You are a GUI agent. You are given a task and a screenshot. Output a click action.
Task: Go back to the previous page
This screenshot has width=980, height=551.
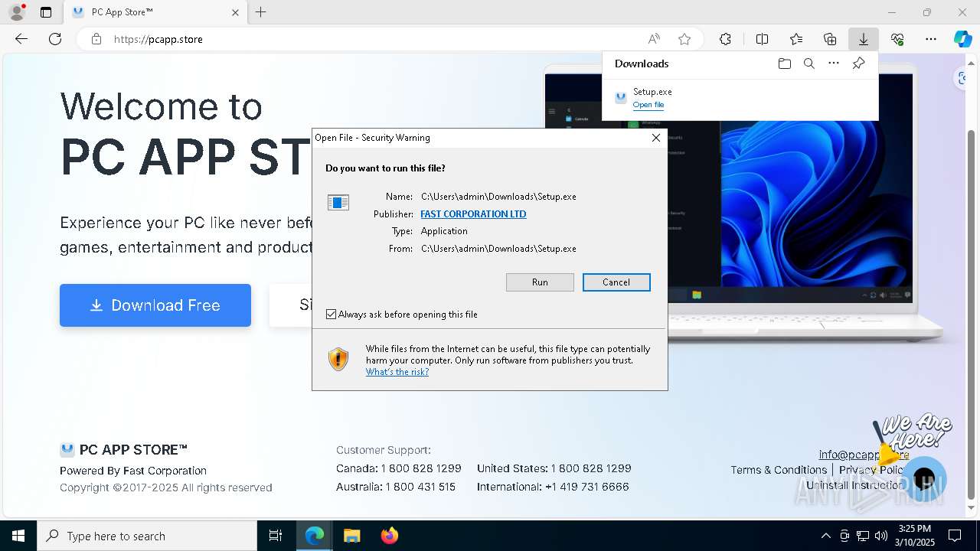click(x=21, y=39)
